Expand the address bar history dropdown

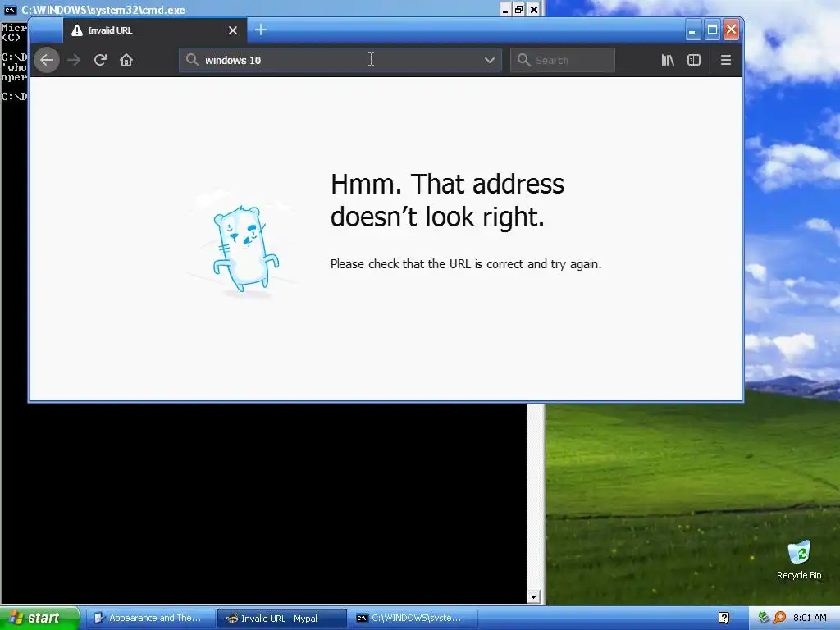point(489,60)
